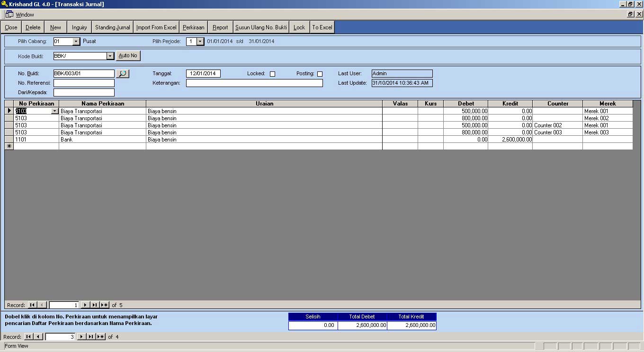
Task: Toggle the Locked checkbox
Action: (x=272, y=74)
